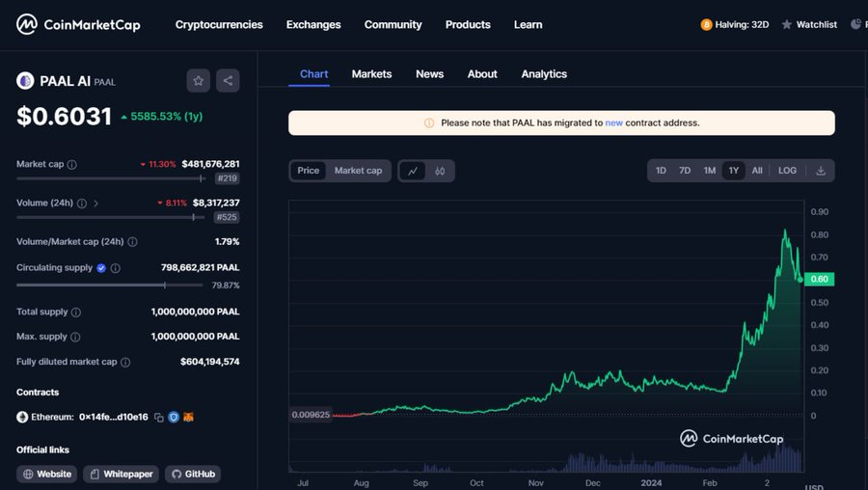Click the share icon beside PAAL AI

click(x=228, y=81)
